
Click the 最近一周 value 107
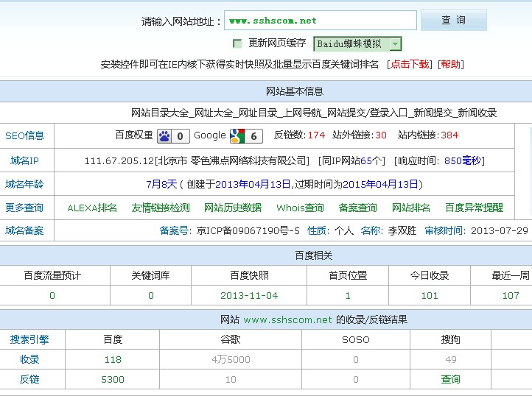coord(511,296)
